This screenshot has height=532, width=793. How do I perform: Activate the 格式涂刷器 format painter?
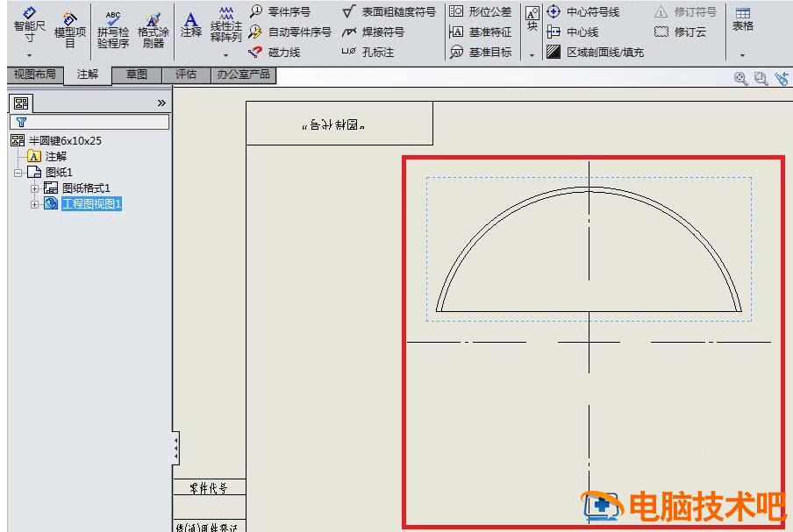point(153,31)
